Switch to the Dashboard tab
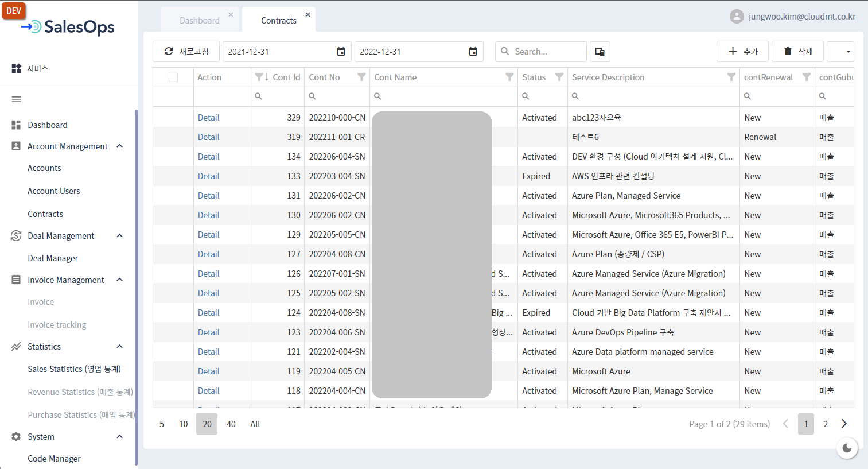 (200, 20)
